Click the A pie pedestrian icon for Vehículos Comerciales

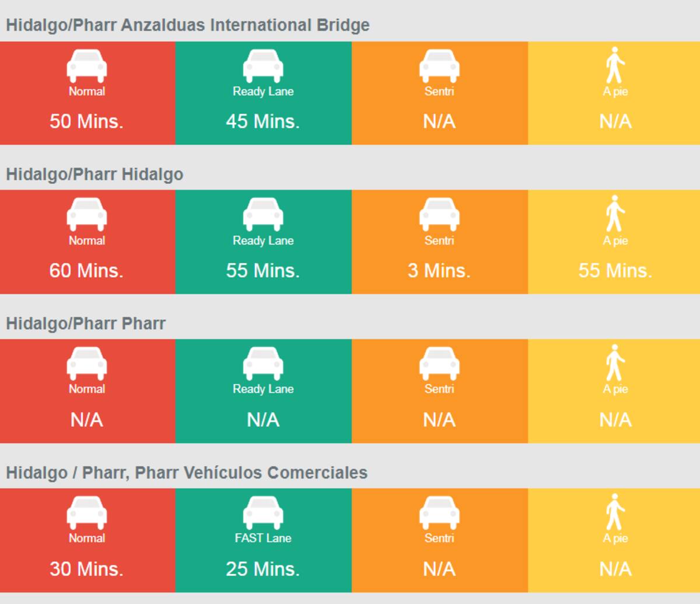point(615,512)
